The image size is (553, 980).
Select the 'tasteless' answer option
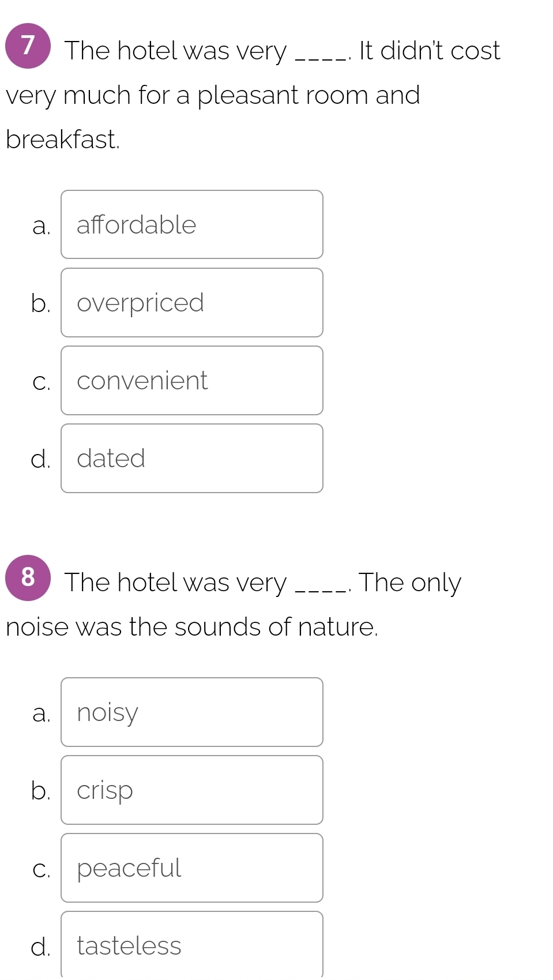pos(191,944)
